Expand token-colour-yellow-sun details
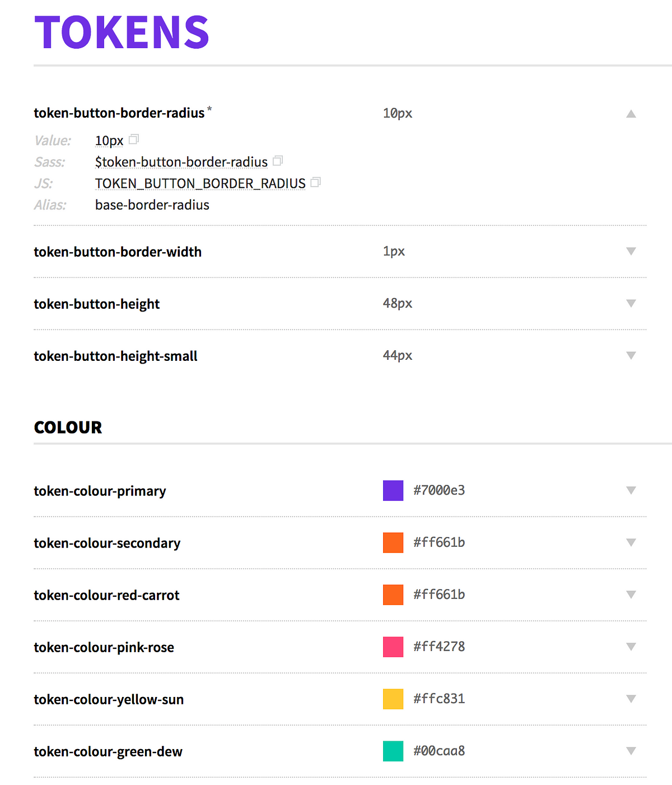672x785 pixels. pos(631,699)
